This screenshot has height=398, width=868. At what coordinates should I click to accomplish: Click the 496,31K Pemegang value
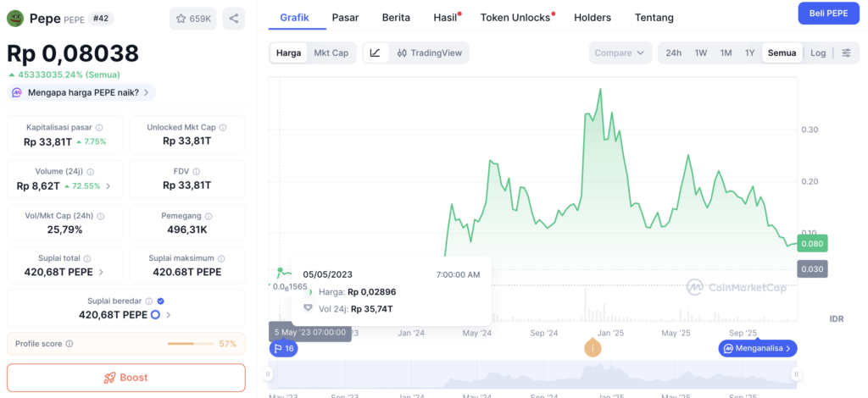click(x=187, y=229)
